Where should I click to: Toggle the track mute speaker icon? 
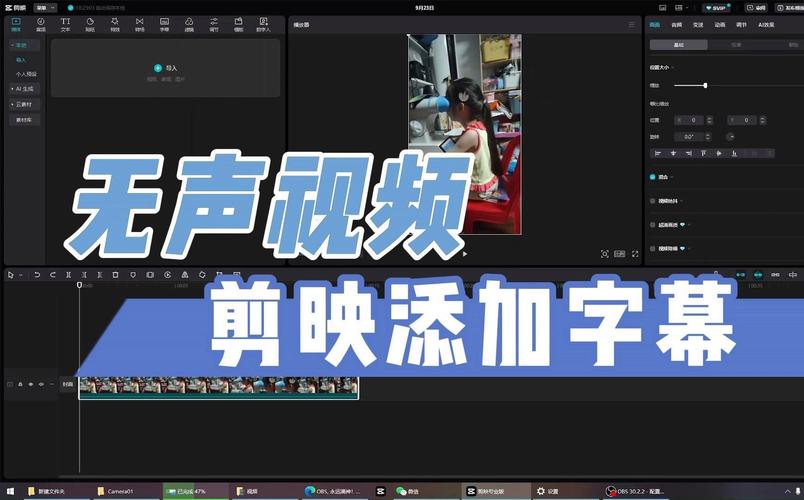click(x=41, y=384)
